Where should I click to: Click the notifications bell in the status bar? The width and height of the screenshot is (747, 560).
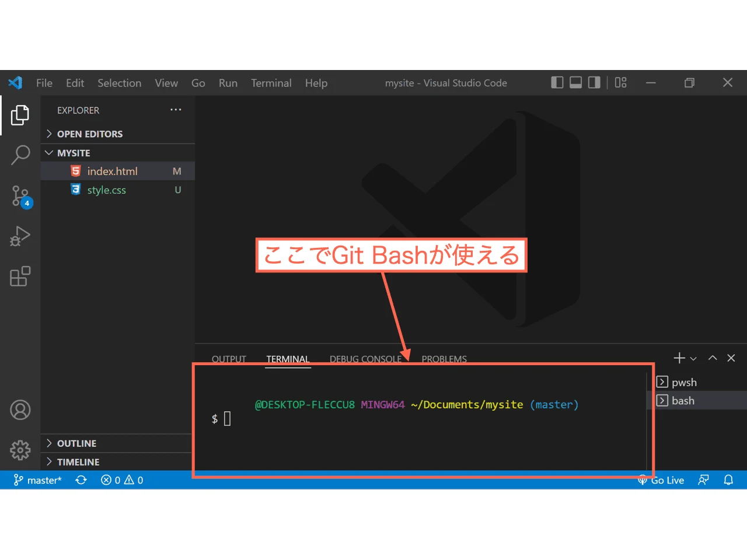(728, 480)
